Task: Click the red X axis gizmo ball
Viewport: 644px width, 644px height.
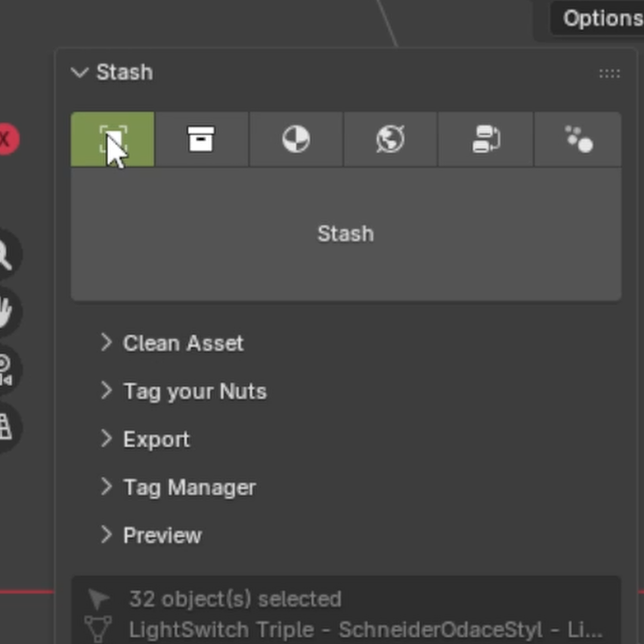Action: [x=7, y=139]
